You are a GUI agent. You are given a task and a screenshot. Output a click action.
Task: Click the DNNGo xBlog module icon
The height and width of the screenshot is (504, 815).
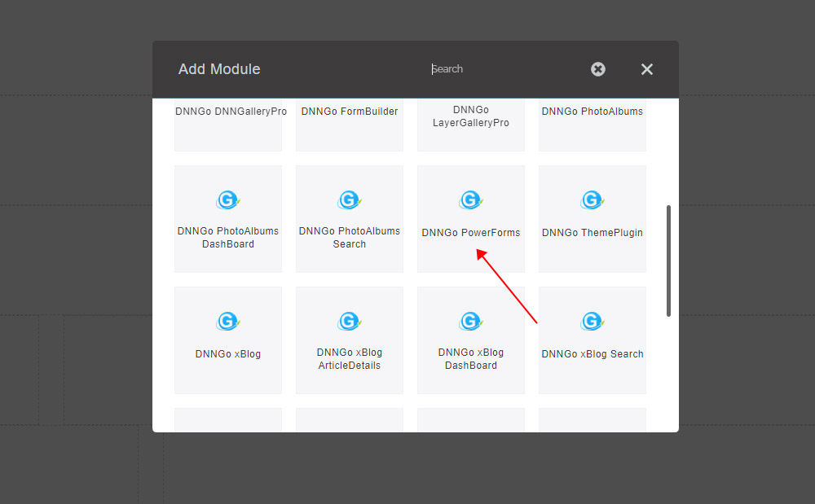[x=227, y=322]
